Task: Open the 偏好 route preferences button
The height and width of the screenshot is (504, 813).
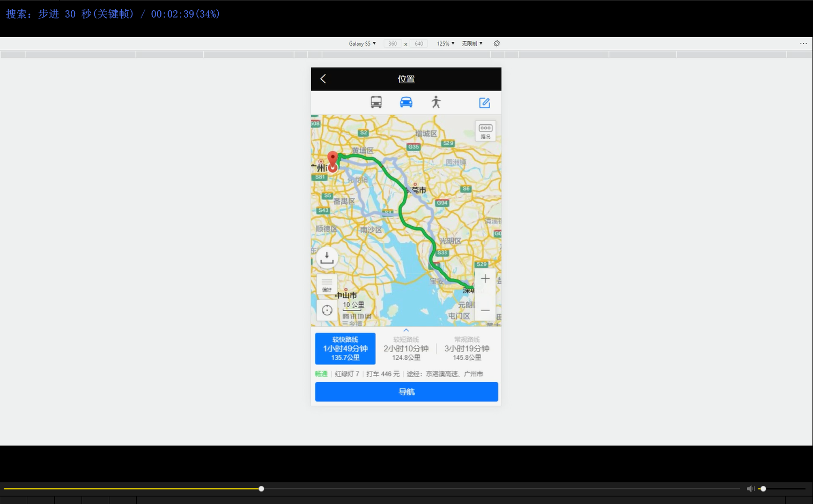Action: pos(327,285)
